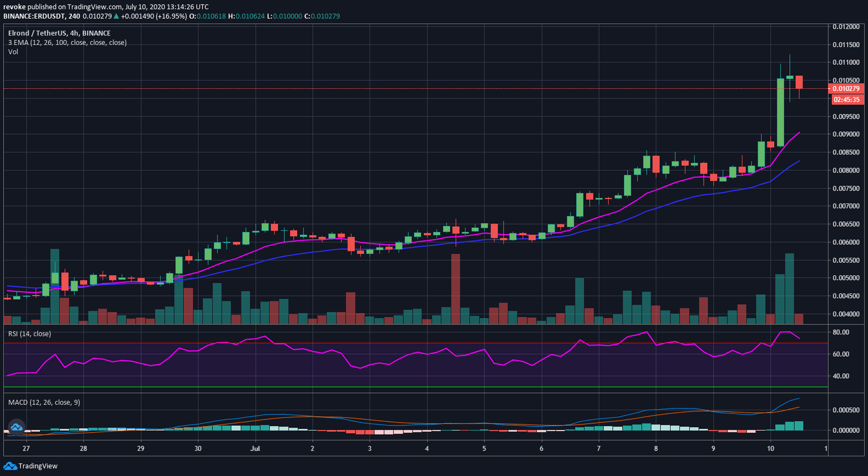Click the '7' date axis label

[x=598, y=448]
